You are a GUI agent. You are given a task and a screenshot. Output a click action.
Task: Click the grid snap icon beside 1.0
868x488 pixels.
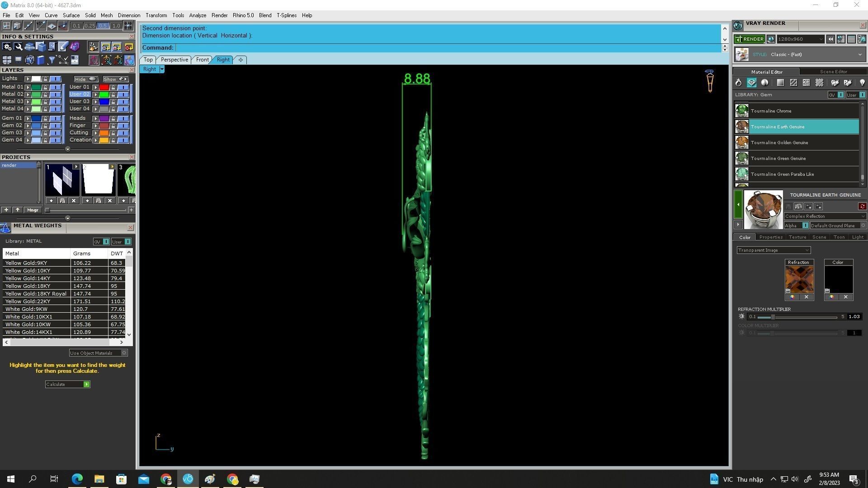[128, 26]
